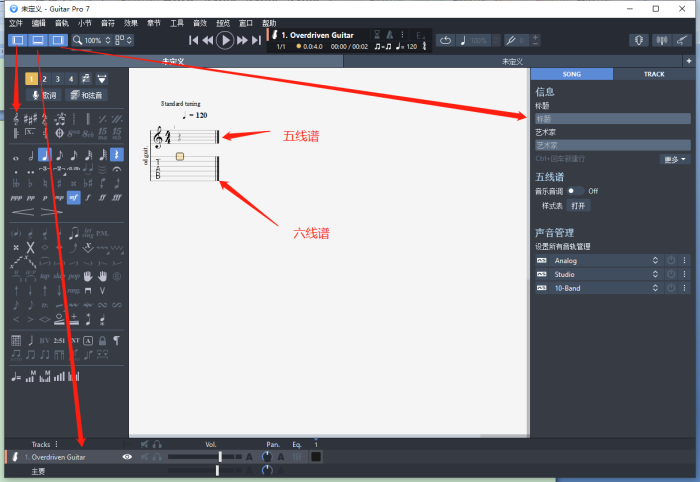Viewport: 700px width, 482px height.
Task: Start playback with the play button
Action: pyautogui.click(x=225, y=41)
